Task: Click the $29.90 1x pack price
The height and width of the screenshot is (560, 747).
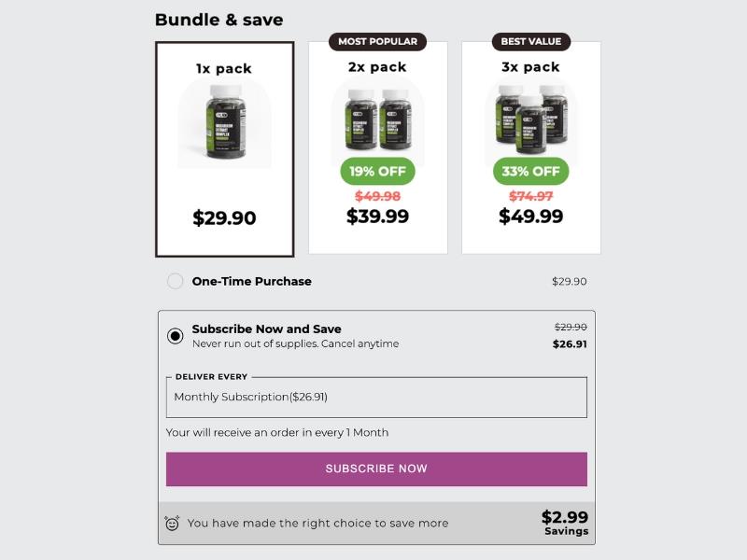Action: (224, 218)
